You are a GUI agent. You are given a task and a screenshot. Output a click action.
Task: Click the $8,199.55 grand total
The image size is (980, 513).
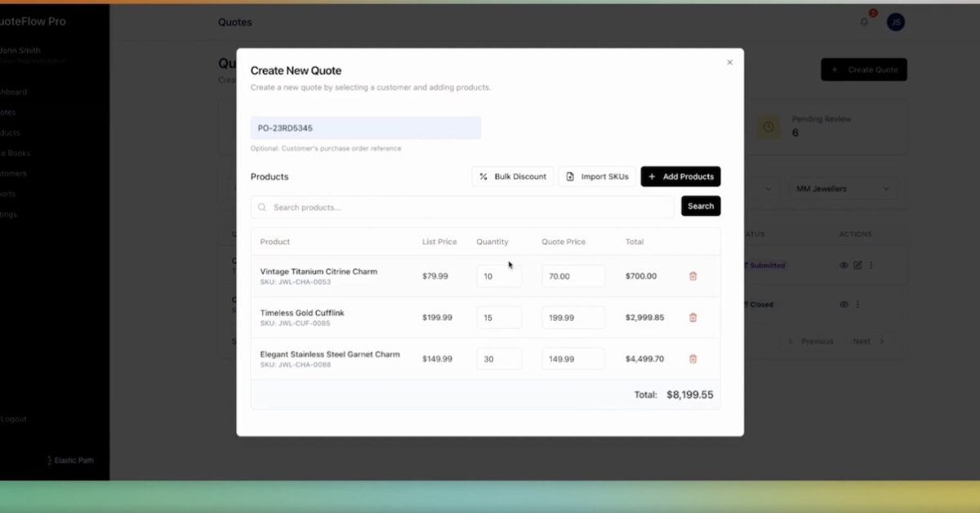[x=689, y=395]
